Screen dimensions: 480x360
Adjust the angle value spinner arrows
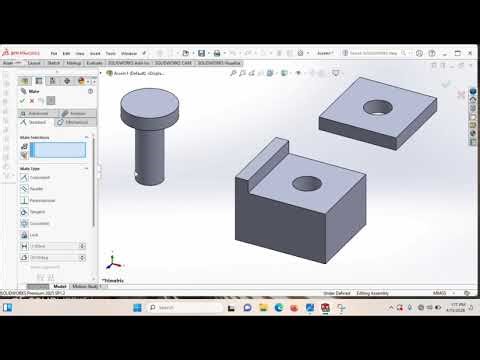[82, 258]
